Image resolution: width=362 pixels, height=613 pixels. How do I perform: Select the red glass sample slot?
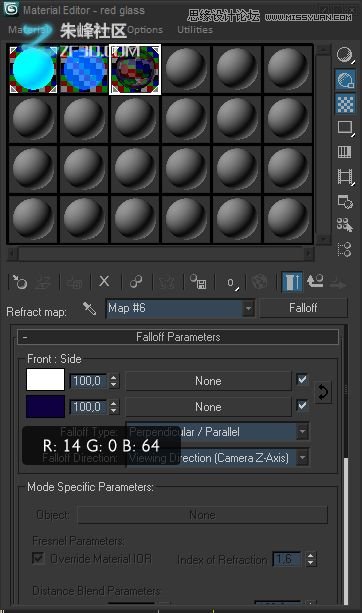click(x=135, y=70)
